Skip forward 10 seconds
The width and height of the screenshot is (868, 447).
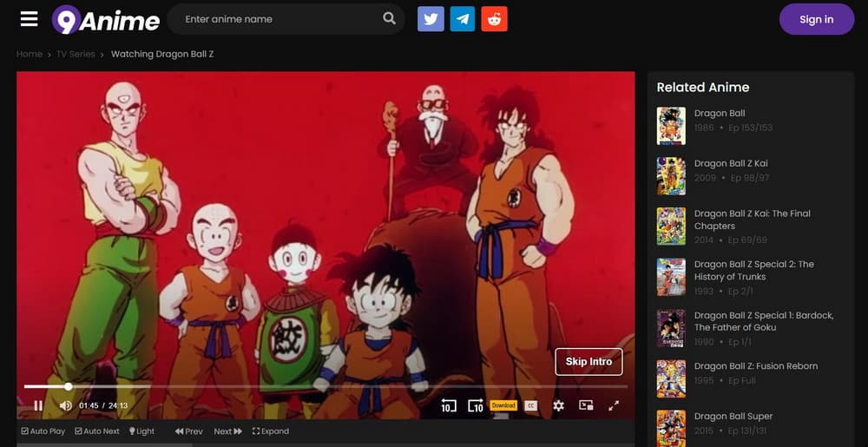[x=476, y=405]
